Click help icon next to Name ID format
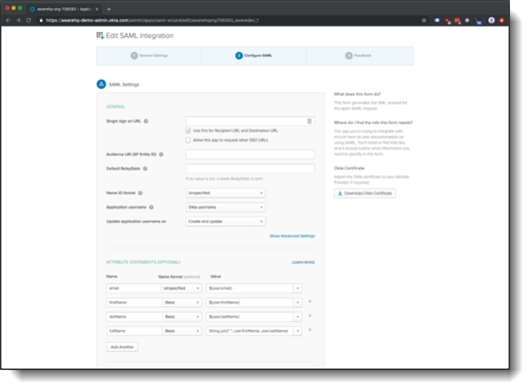This screenshot has height=392, width=532. (141, 193)
